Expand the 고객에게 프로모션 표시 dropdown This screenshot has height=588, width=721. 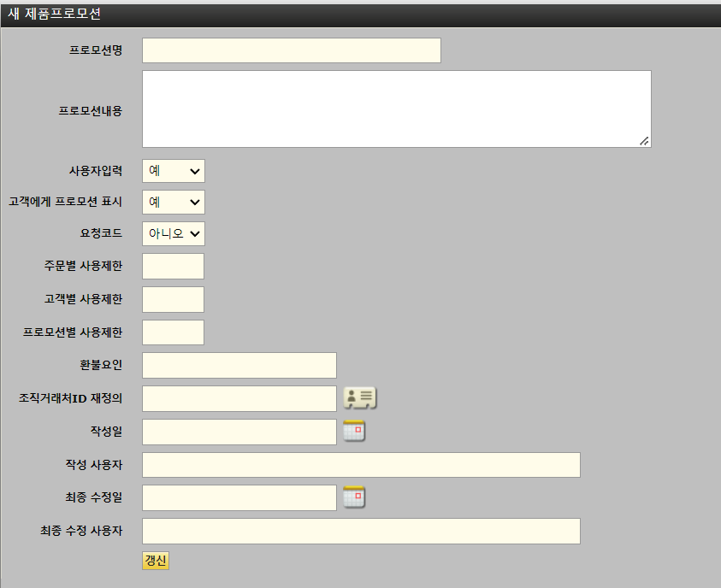174,203
